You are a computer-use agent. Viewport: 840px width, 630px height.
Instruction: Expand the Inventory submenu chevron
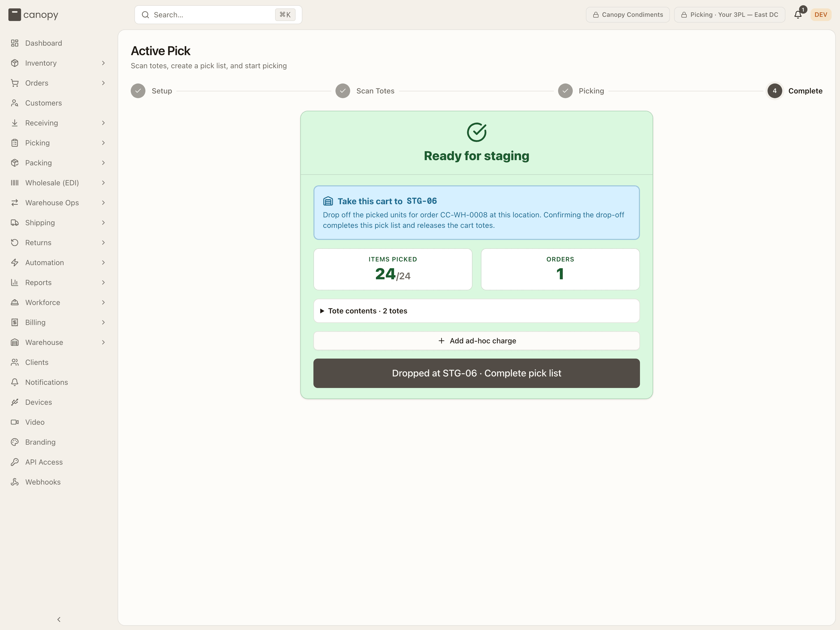[103, 63]
